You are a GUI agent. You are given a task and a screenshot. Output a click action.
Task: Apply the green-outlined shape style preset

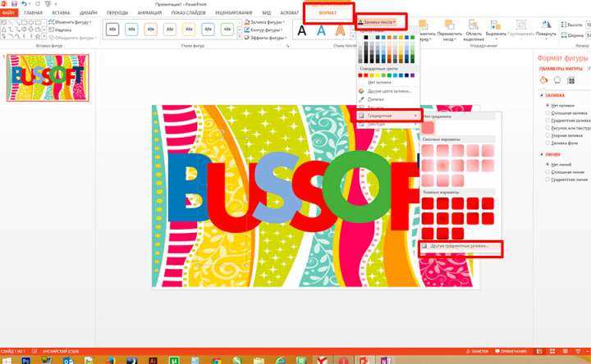[x=227, y=30]
